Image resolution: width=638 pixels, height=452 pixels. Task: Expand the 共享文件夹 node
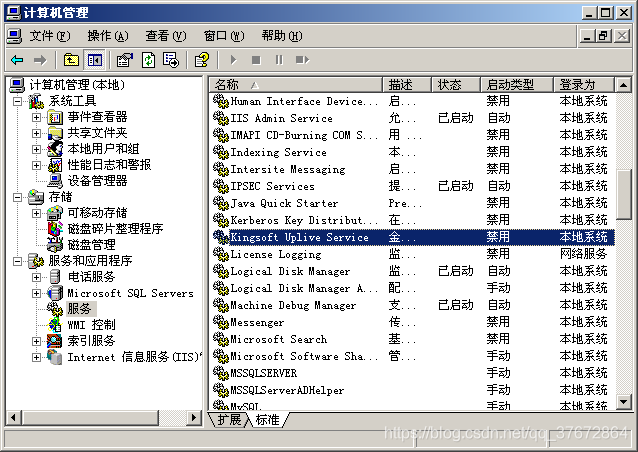coord(36,133)
